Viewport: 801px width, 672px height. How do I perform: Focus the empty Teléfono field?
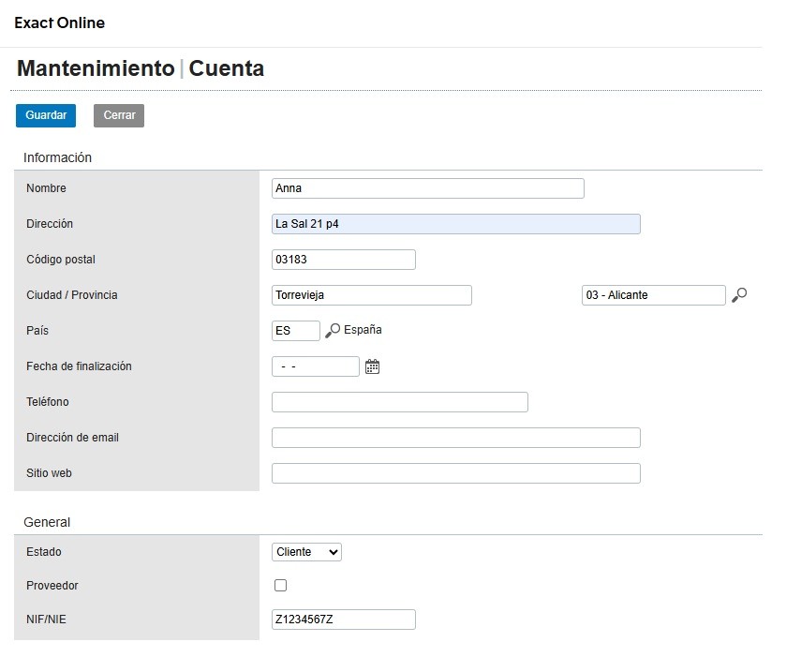pyautogui.click(x=399, y=402)
